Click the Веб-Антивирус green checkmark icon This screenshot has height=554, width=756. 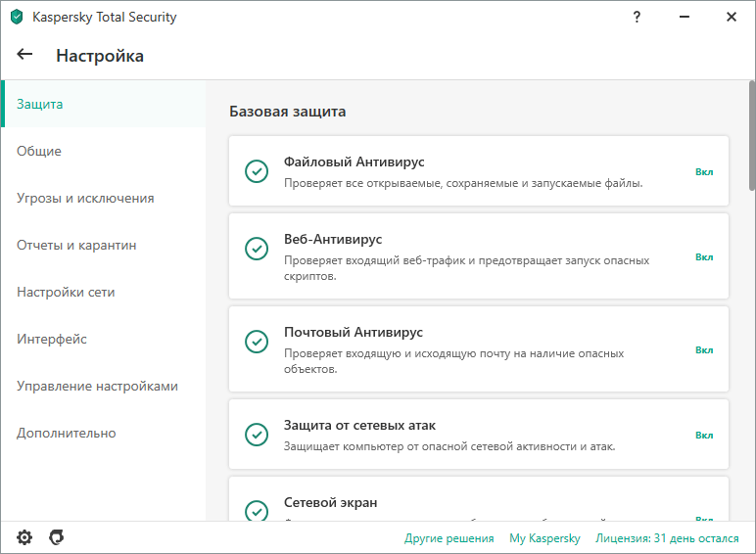pyautogui.click(x=256, y=249)
